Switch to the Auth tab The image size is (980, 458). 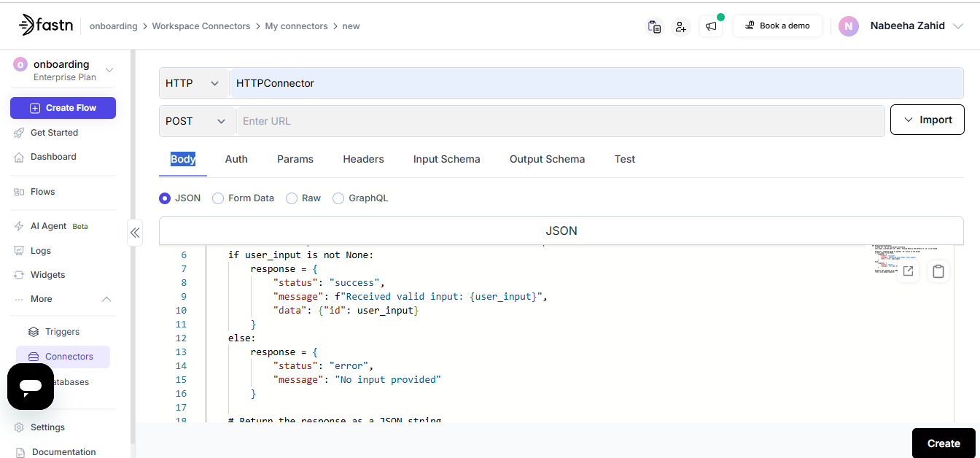coord(236,159)
